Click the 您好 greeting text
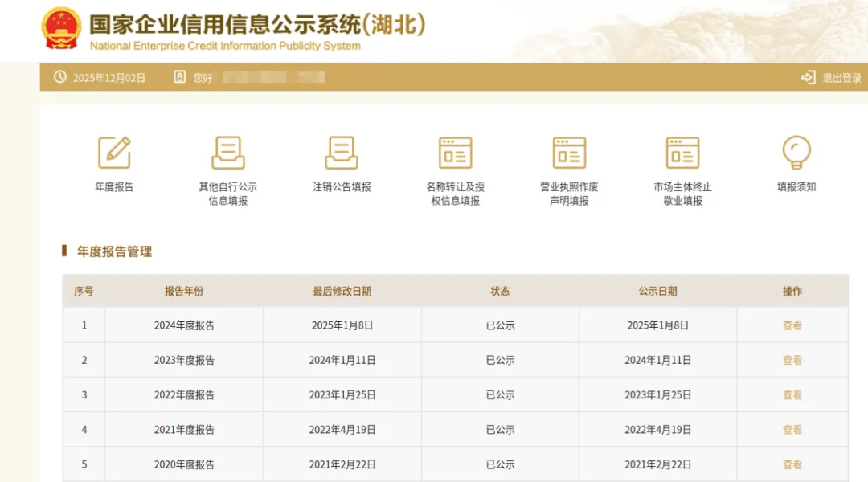Image resolution: width=868 pixels, height=482 pixels. tap(203, 78)
